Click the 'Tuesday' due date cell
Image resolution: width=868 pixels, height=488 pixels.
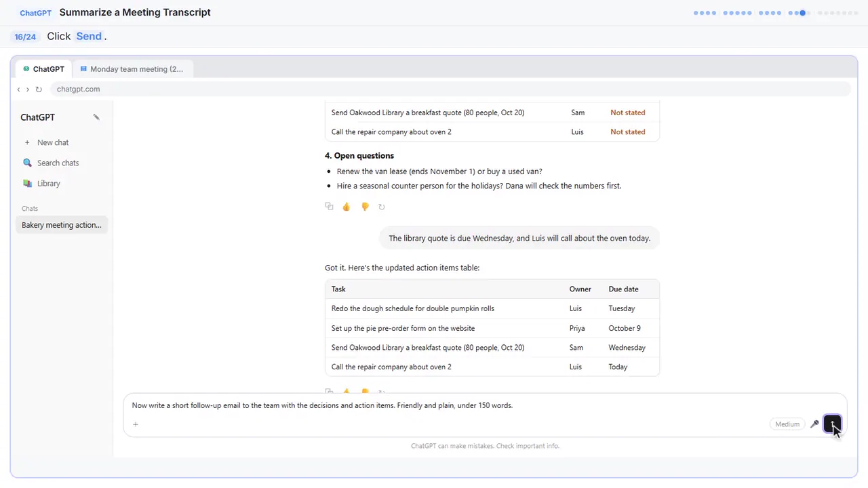[622, 308]
